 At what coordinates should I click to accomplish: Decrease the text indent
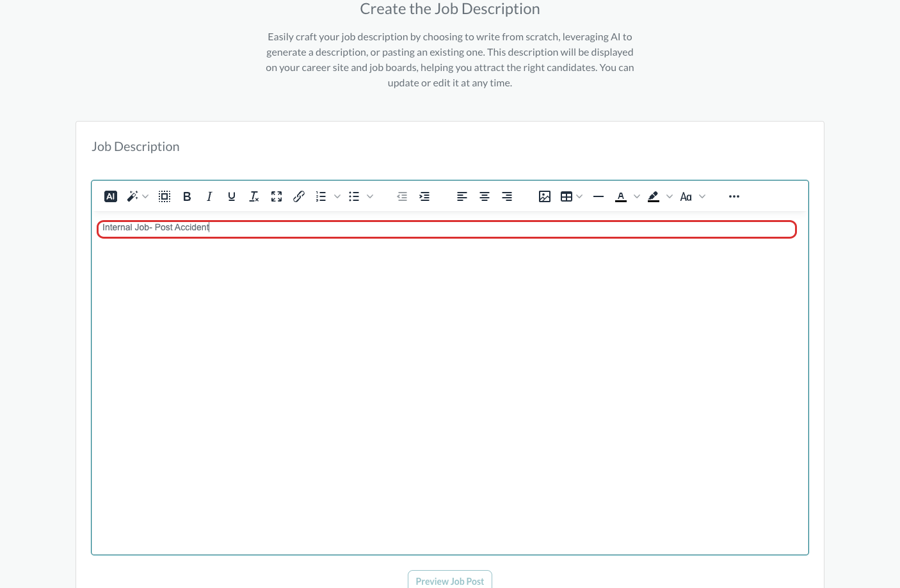(402, 196)
